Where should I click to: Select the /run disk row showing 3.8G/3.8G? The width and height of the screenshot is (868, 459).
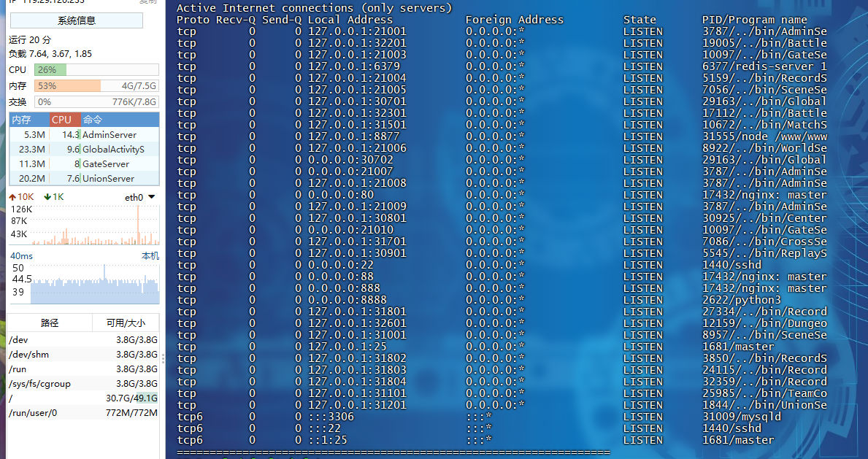click(x=84, y=369)
